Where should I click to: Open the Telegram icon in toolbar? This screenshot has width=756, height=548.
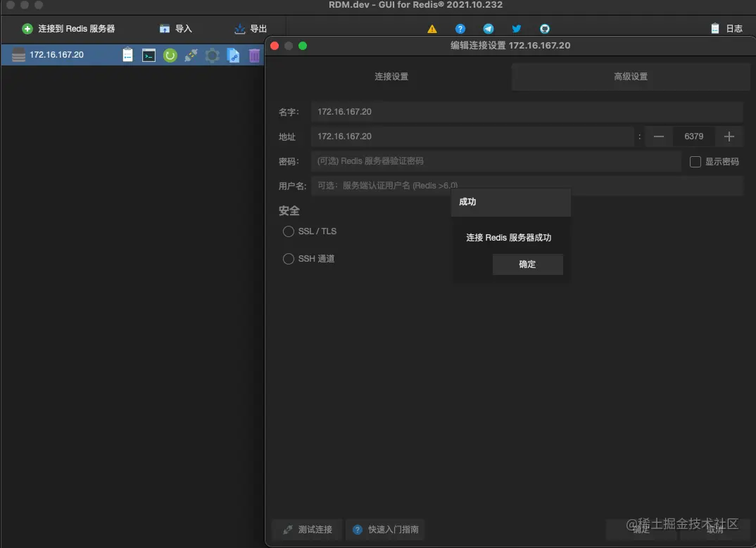(x=489, y=29)
